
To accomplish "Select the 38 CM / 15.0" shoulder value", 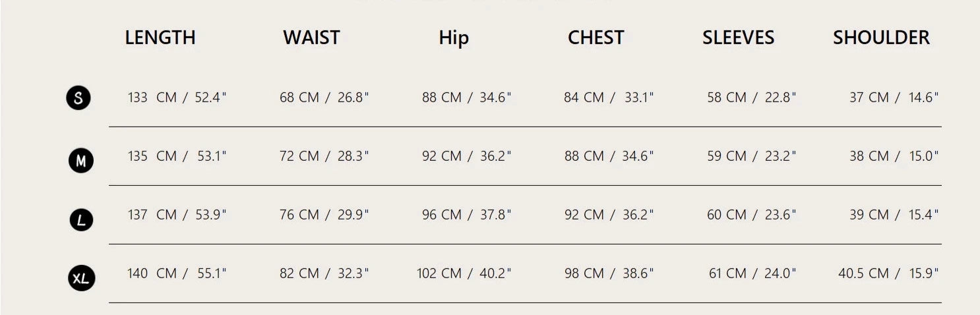I will pyautogui.click(x=894, y=156).
